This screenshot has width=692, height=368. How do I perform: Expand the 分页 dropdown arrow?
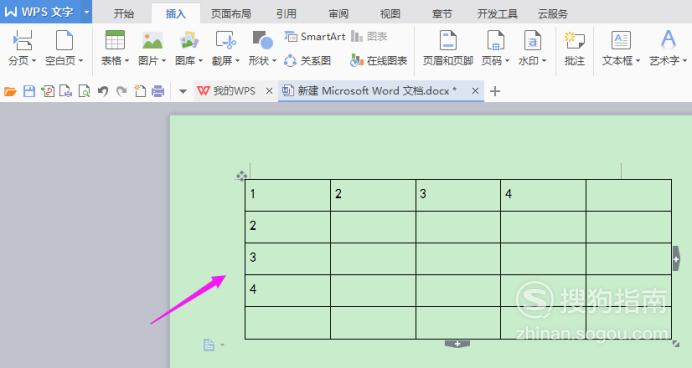[34, 61]
